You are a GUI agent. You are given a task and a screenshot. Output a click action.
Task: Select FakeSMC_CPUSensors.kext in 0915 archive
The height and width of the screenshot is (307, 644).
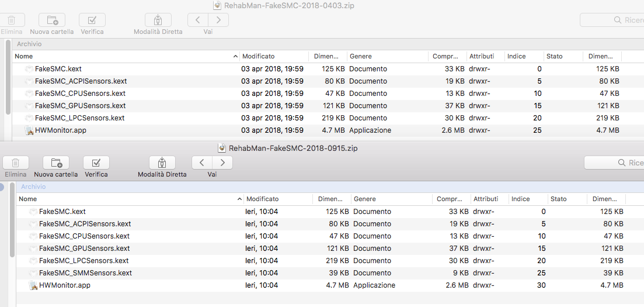[x=84, y=236]
